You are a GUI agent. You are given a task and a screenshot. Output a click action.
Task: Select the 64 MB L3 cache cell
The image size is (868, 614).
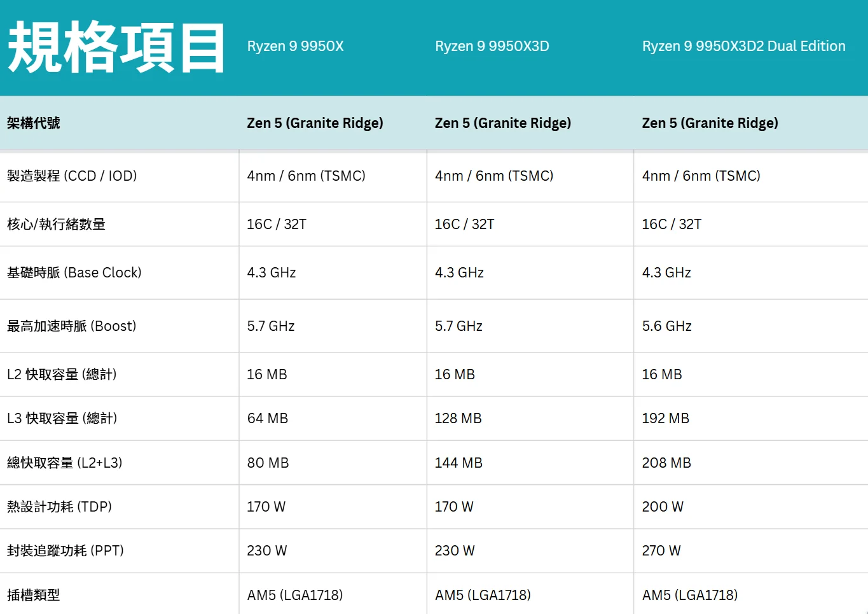267,419
